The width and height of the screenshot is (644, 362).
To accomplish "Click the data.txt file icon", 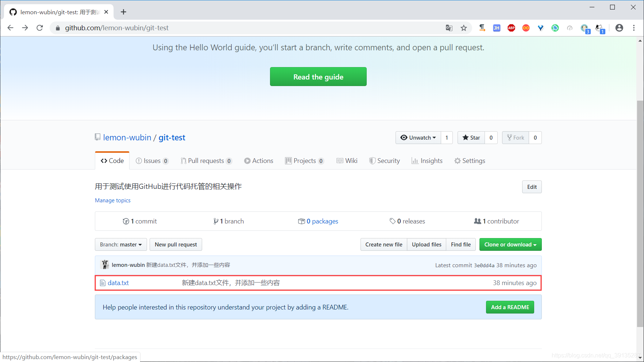I will click(x=103, y=283).
